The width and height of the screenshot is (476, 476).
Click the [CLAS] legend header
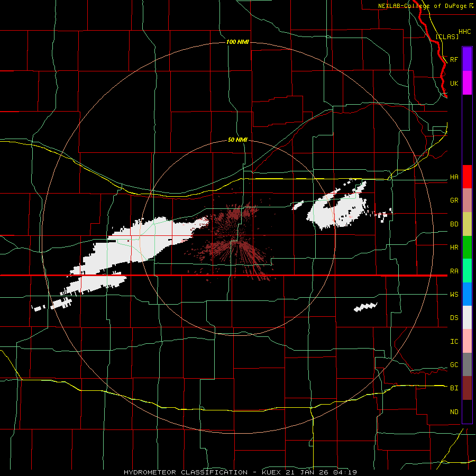click(x=447, y=36)
